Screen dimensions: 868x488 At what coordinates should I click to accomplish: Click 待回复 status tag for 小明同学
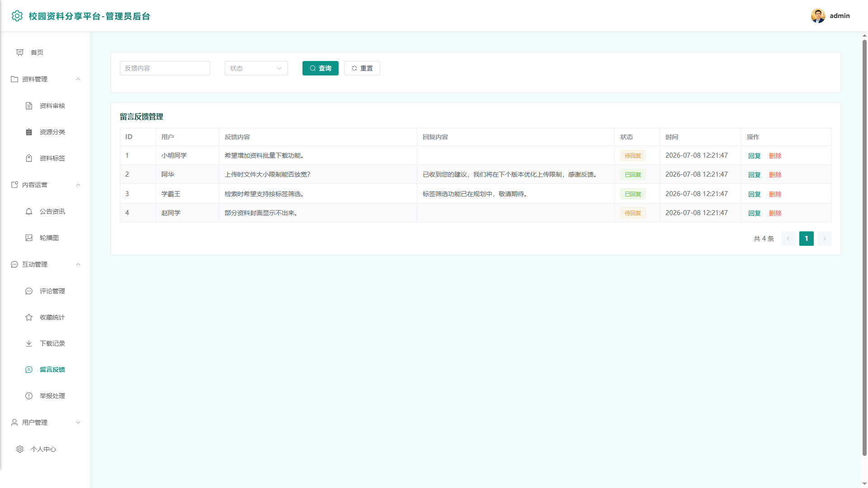[x=633, y=156]
